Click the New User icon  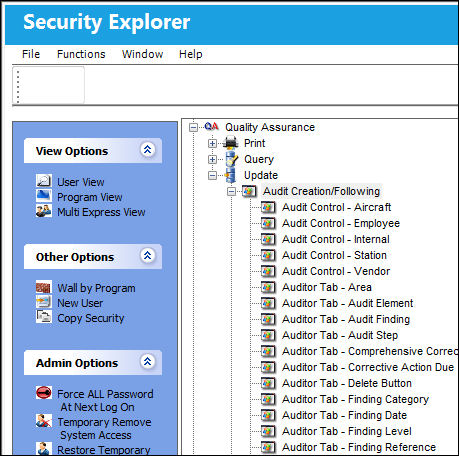pyautogui.click(x=44, y=302)
